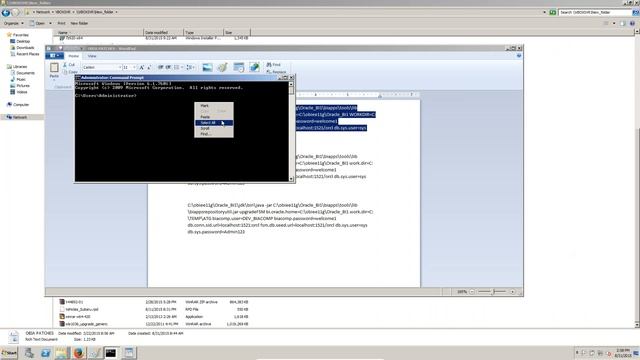Choose Paste in the Command Prompt context menu
The height and width of the screenshot is (360, 640).
click(214, 117)
